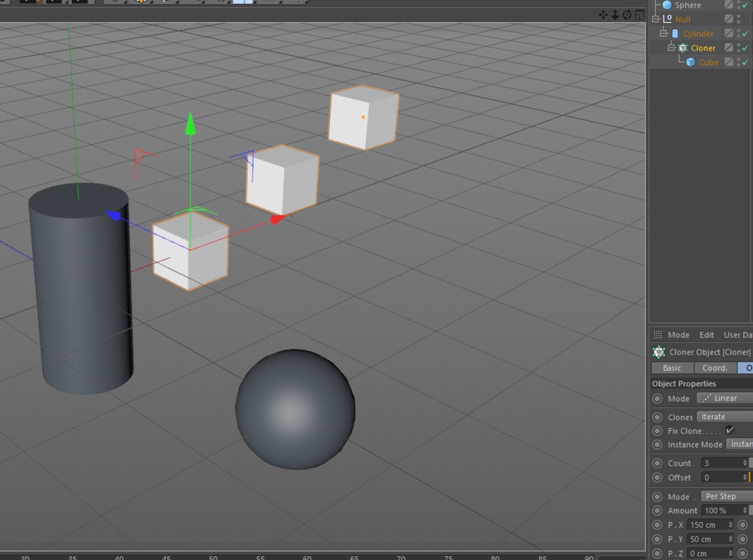Click animation dot beside Amount
The height and width of the screenshot is (560, 753).
click(658, 511)
